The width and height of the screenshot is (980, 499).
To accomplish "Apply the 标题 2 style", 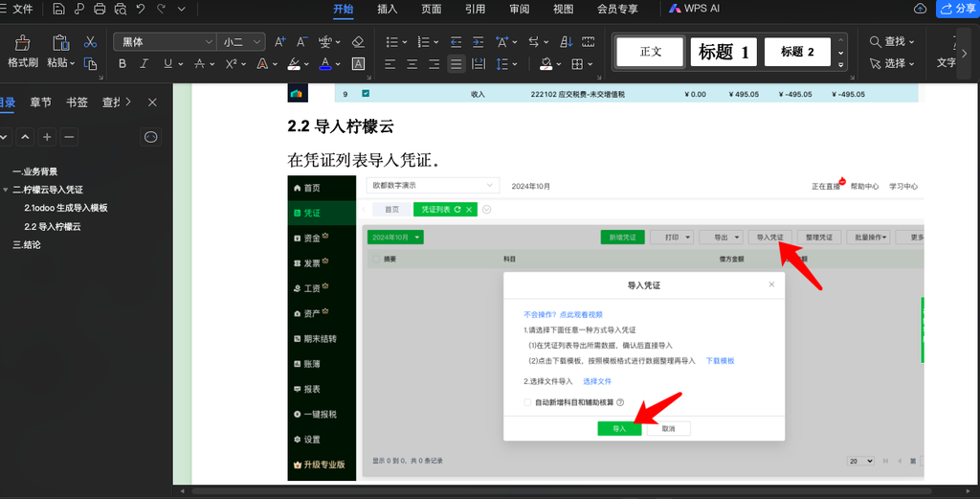I will tap(797, 52).
